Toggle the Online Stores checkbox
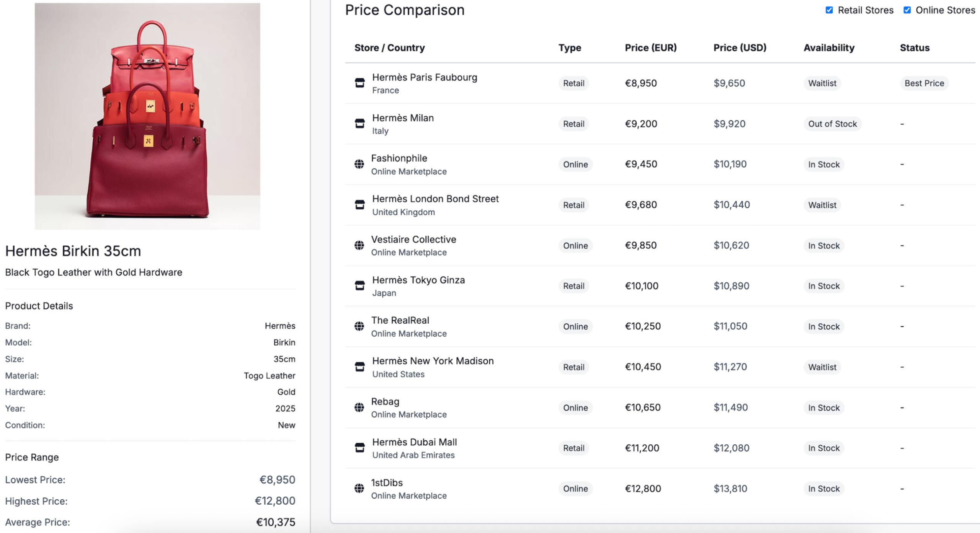 pos(907,10)
